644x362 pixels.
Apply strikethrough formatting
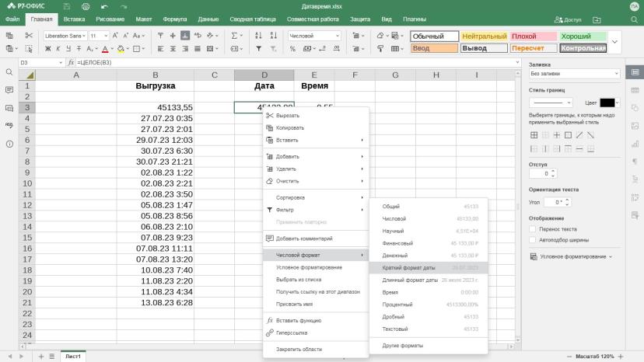tap(79, 49)
